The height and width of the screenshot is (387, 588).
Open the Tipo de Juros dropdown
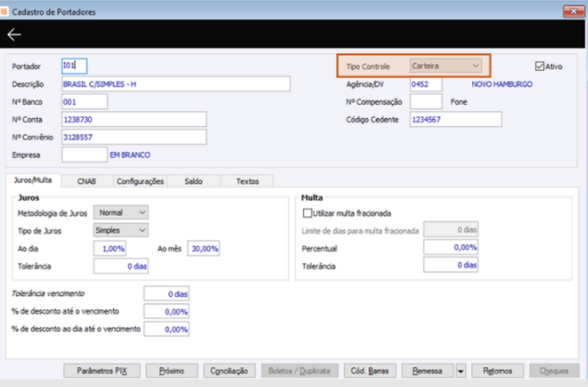[x=121, y=230]
